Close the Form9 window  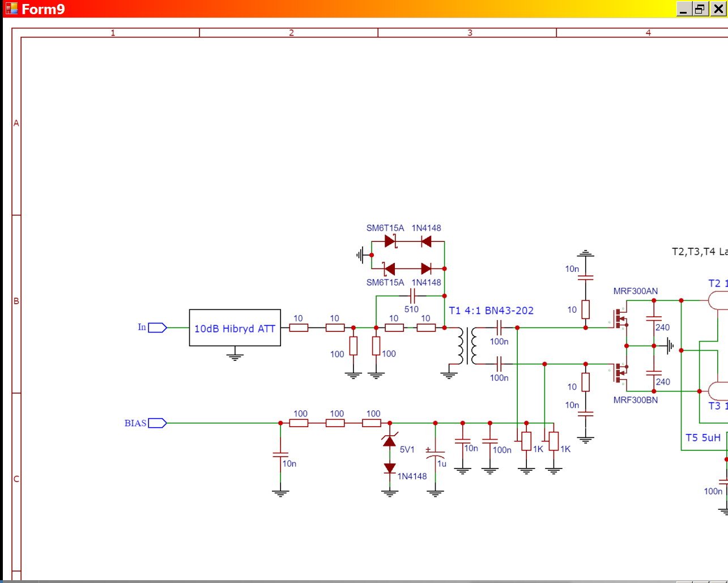click(718, 9)
